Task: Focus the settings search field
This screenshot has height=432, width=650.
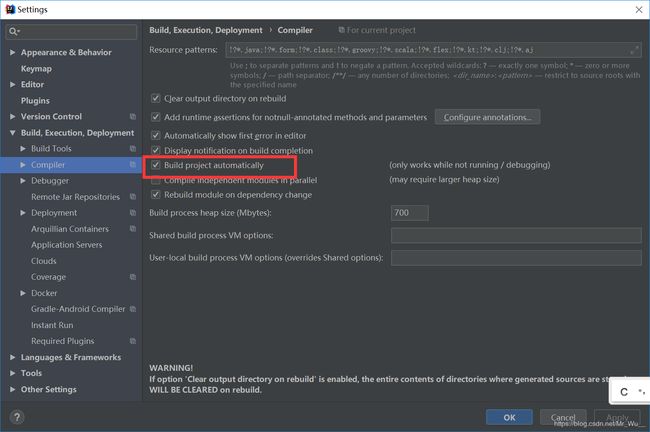Action: [x=71, y=32]
